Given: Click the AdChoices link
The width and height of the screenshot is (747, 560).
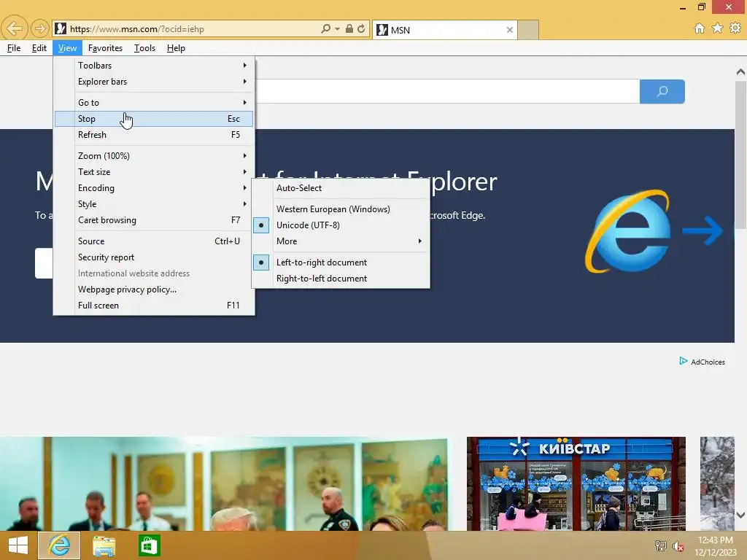Looking at the screenshot, I should pos(708,362).
